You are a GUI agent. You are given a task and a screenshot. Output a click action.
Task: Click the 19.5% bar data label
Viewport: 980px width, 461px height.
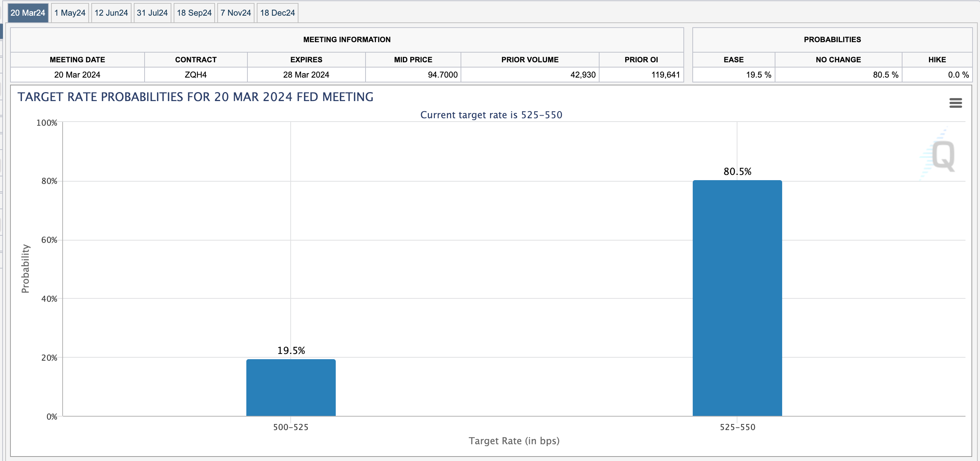point(291,351)
